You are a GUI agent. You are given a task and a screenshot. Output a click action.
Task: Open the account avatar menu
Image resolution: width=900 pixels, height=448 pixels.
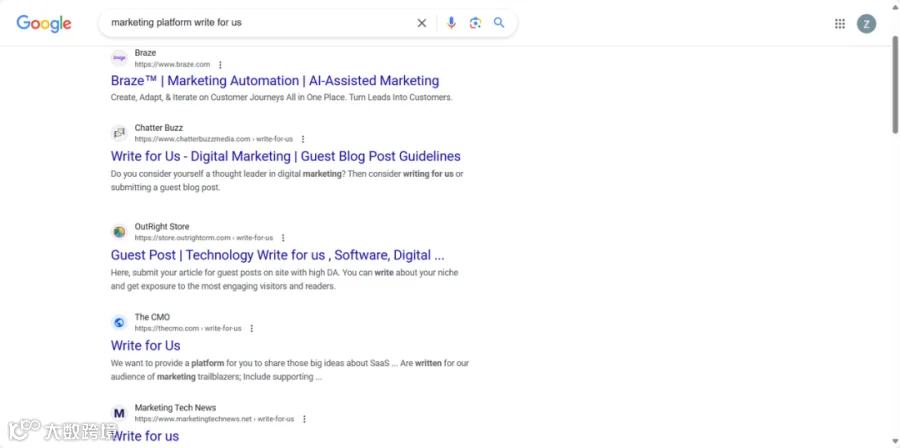pos(867,24)
